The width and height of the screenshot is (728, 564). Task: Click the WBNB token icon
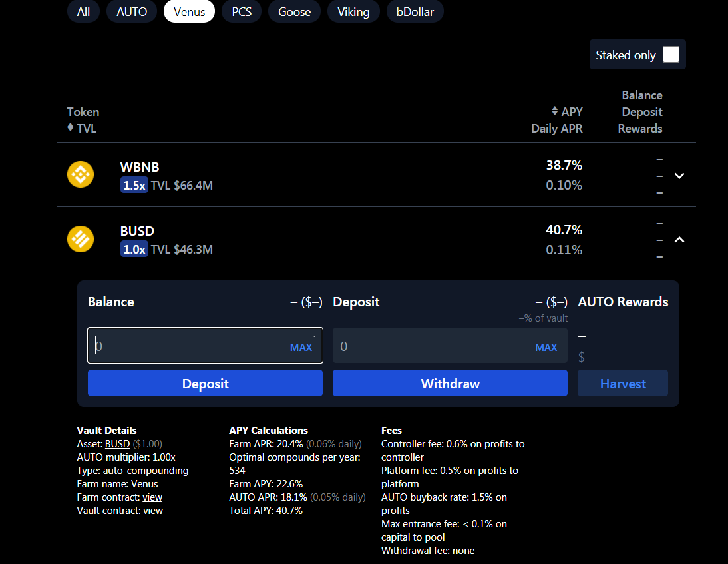81,174
